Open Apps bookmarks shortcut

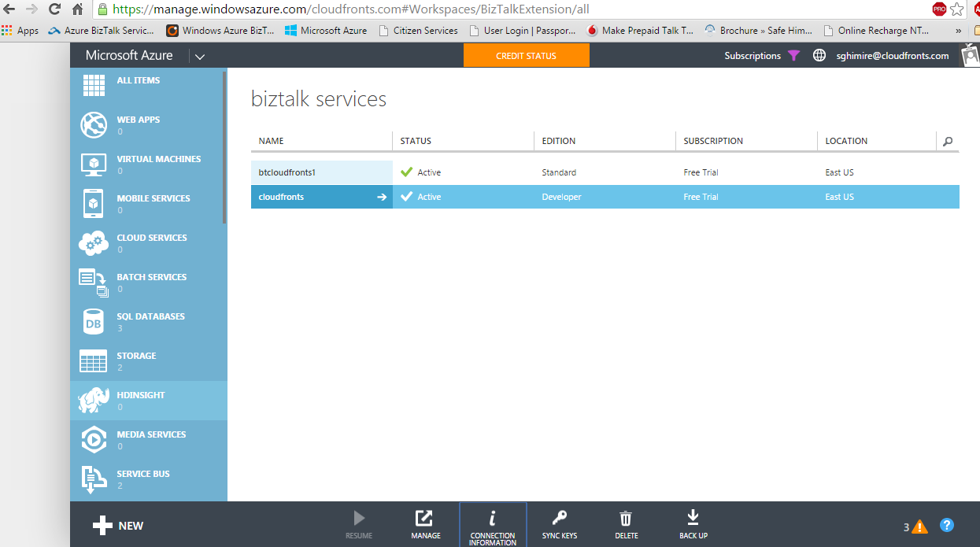20,31
